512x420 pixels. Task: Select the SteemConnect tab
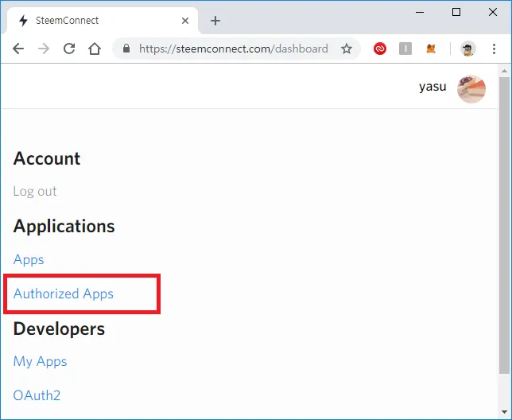tap(103, 20)
